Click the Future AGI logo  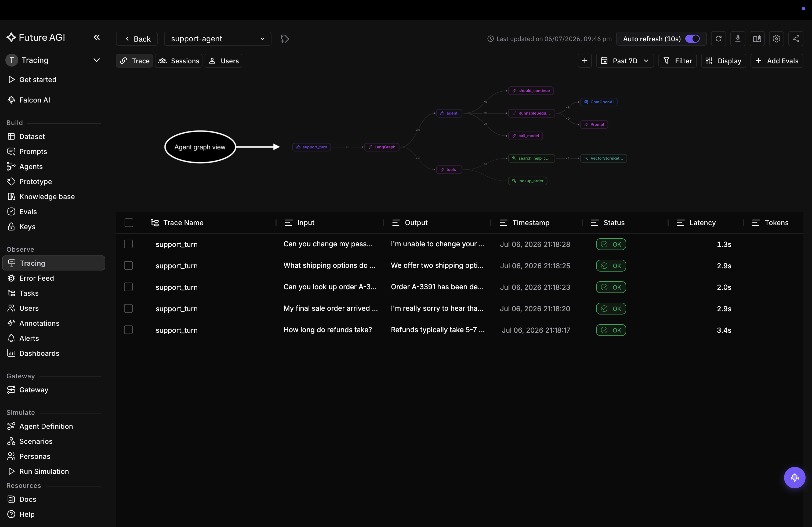(x=36, y=38)
